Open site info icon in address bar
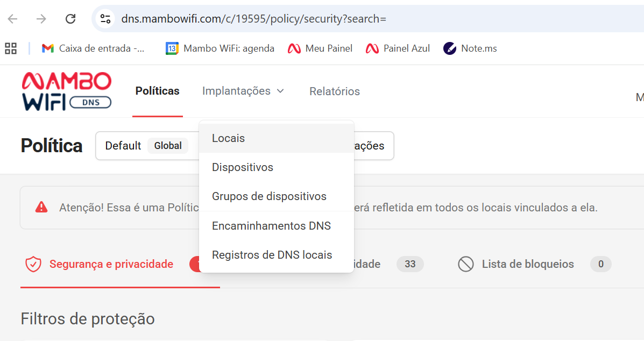This screenshot has height=341, width=644. (105, 19)
